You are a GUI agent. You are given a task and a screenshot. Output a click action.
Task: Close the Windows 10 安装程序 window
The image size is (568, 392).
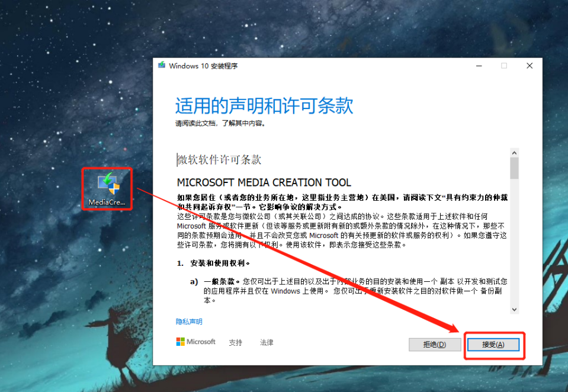[x=530, y=66]
